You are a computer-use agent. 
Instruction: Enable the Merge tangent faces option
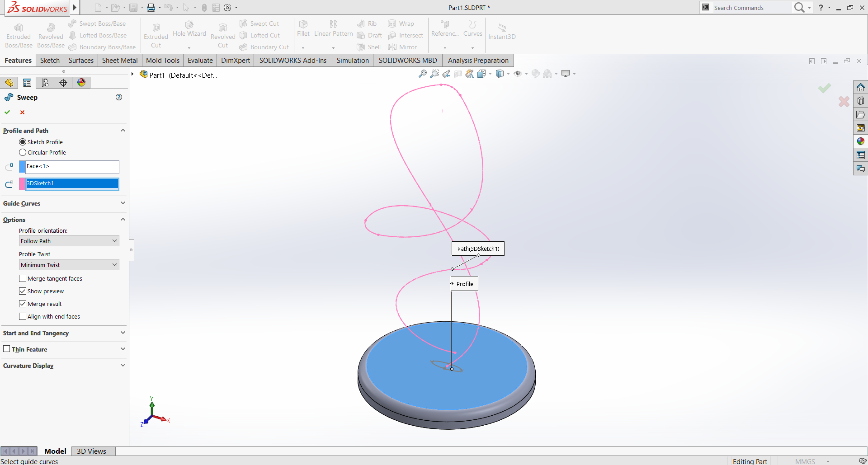coord(23,278)
